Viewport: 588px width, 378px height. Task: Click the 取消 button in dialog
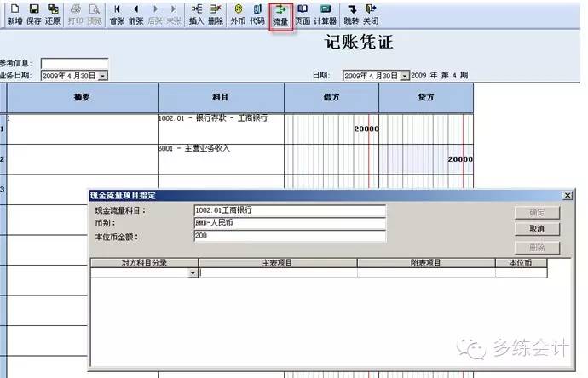tap(537, 228)
